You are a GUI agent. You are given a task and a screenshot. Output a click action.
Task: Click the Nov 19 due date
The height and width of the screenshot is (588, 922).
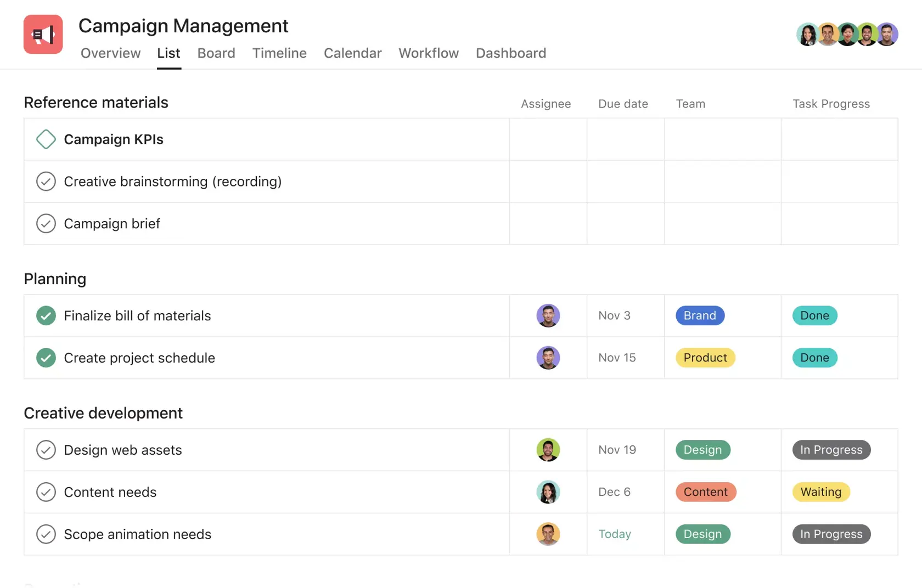click(617, 450)
